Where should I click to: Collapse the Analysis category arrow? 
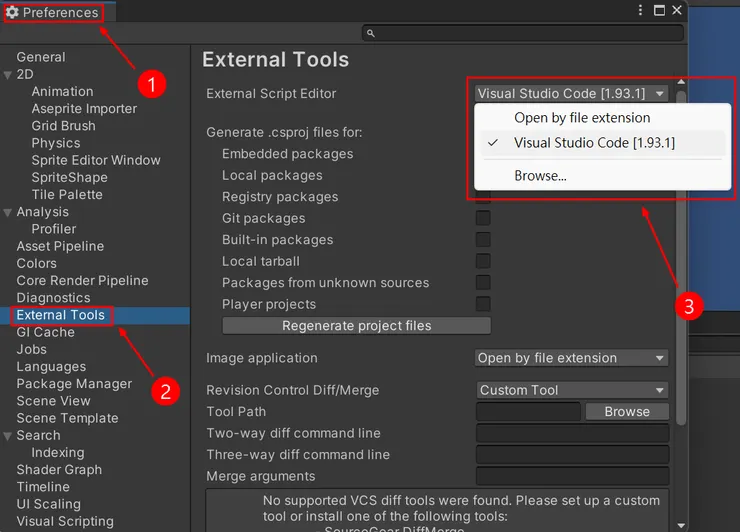pyautogui.click(x=8, y=212)
